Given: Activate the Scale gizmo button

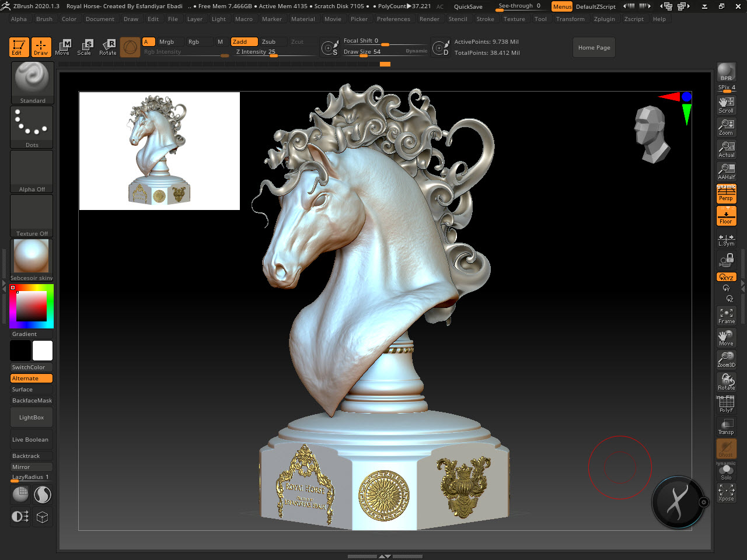Looking at the screenshot, I should tap(85, 47).
